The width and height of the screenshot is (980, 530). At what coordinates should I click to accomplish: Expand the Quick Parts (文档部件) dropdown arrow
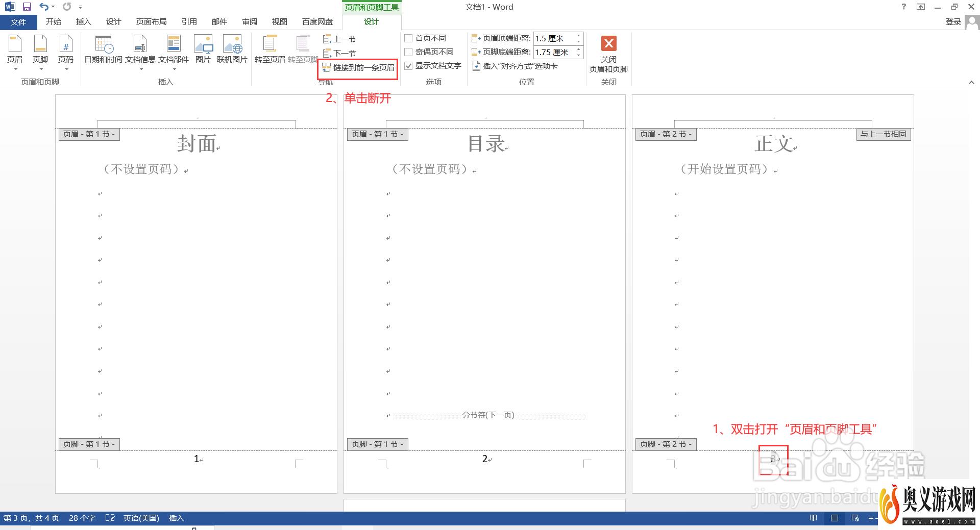[174, 69]
